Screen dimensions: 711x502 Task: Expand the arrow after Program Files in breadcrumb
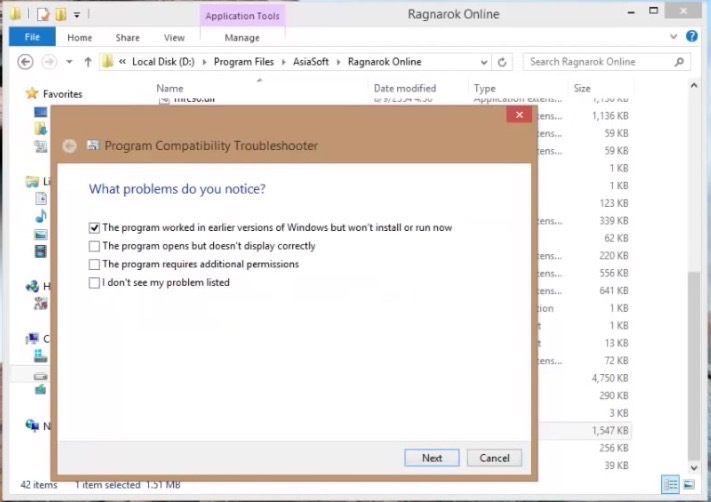(x=283, y=62)
